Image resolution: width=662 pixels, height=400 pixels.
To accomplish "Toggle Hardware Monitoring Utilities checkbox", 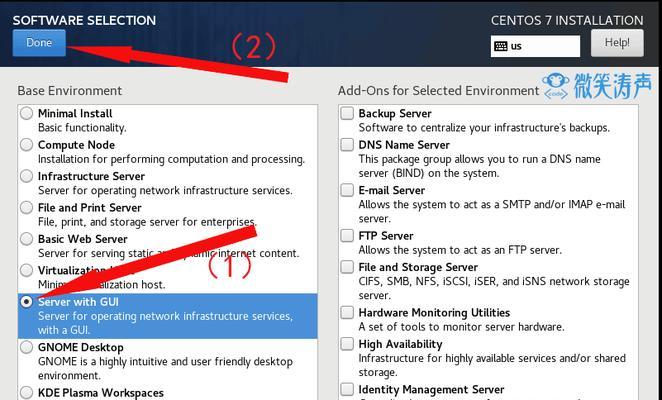I will pyautogui.click(x=347, y=312).
